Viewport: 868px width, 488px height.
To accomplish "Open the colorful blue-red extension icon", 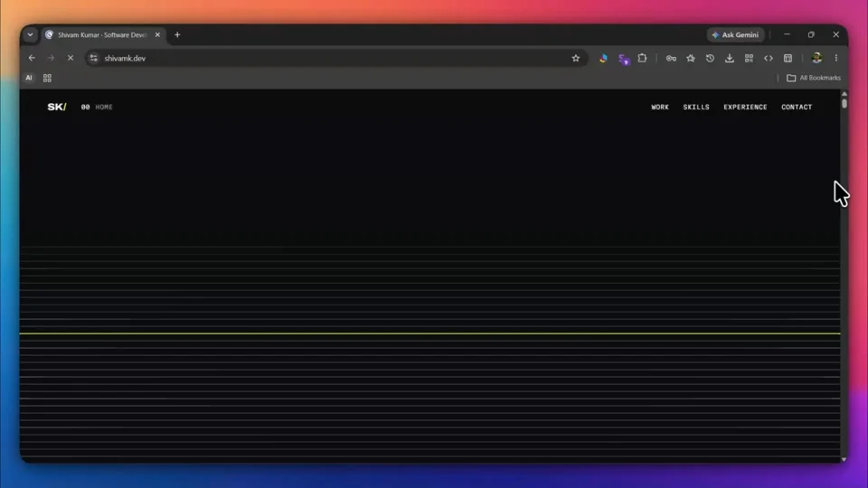I will point(603,58).
